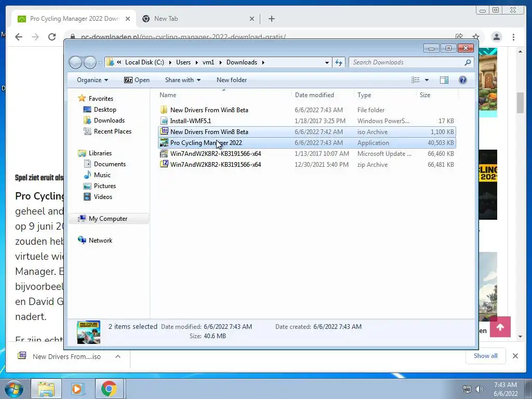Click the 7z Open toolbar button

137,80
